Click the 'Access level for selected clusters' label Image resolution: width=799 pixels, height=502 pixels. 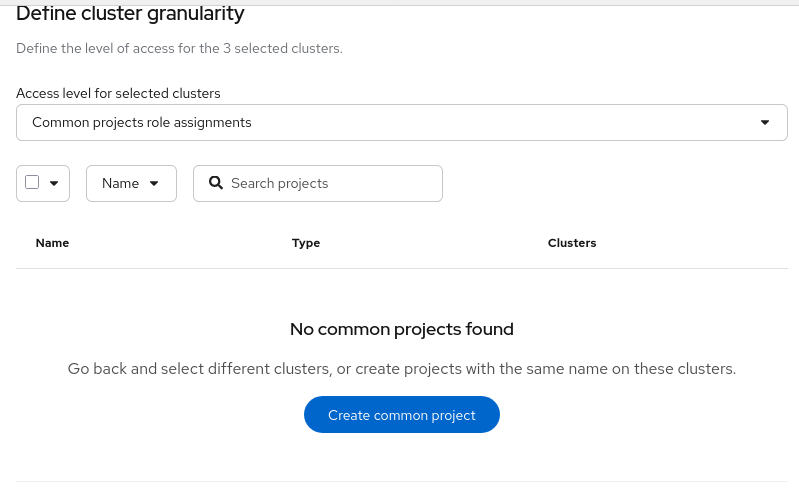click(118, 93)
